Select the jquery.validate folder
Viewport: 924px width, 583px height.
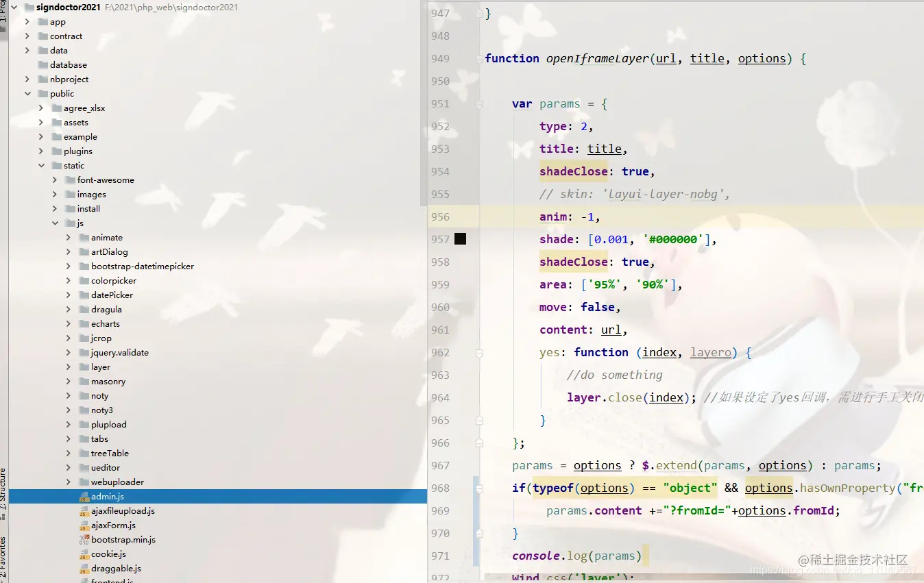(120, 353)
